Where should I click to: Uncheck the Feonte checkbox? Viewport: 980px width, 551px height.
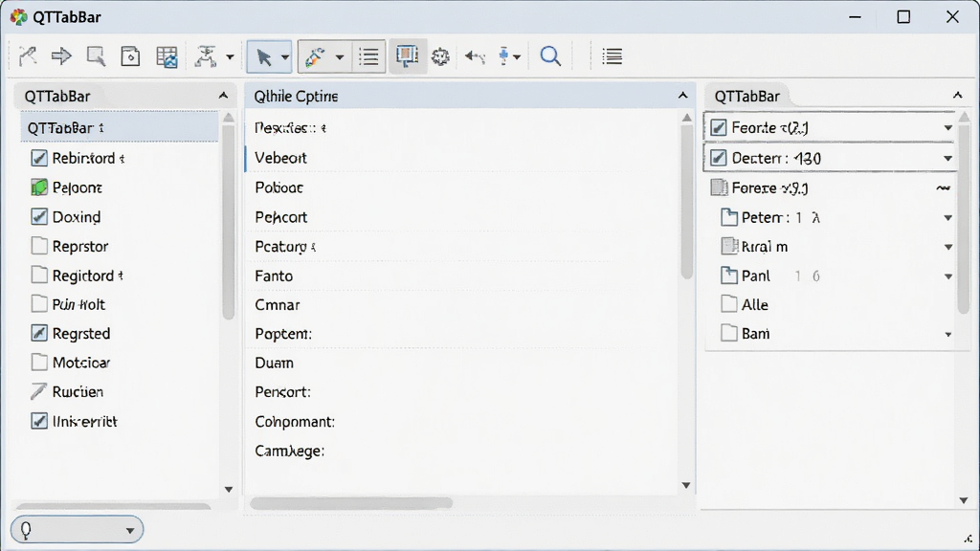(x=719, y=127)
